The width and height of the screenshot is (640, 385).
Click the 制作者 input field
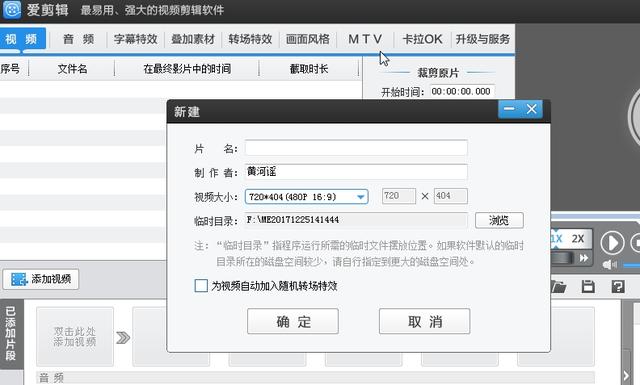[356, 172]
